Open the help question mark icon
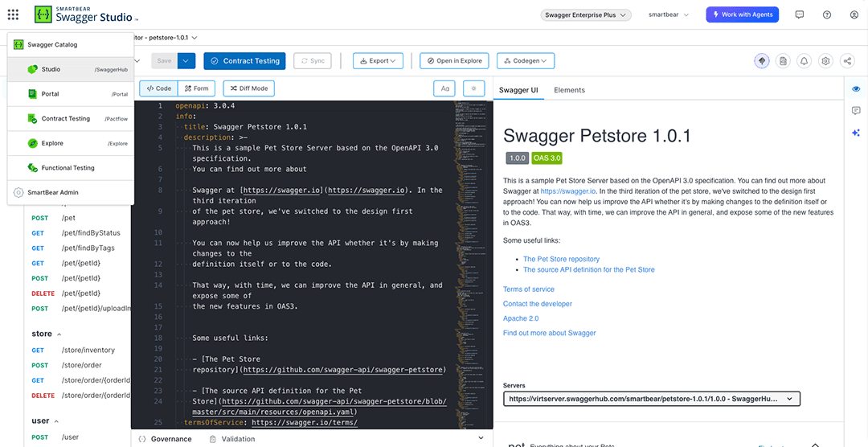Image resolution: width=868 pixels, height=447 pixels. pyautogui.click(x=826, y=15)
